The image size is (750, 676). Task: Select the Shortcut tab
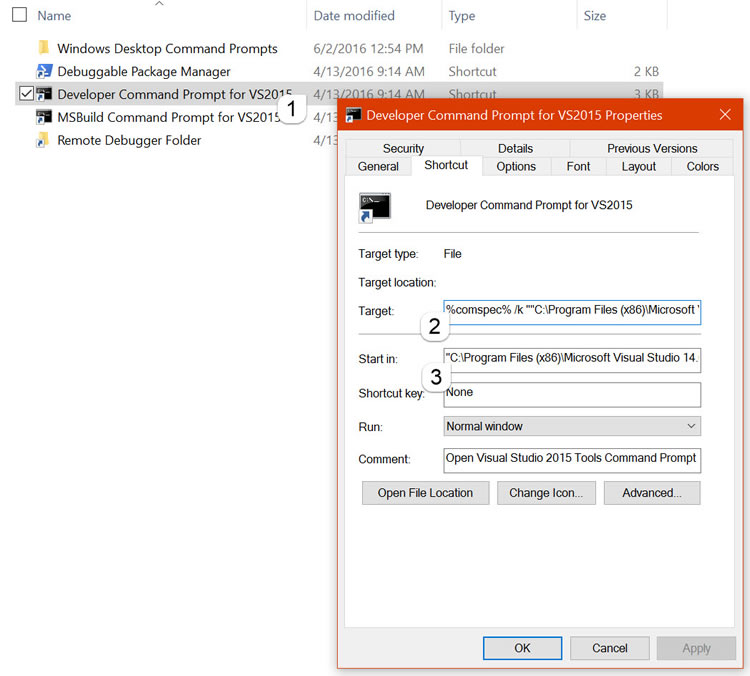click(x=446, y=165)
